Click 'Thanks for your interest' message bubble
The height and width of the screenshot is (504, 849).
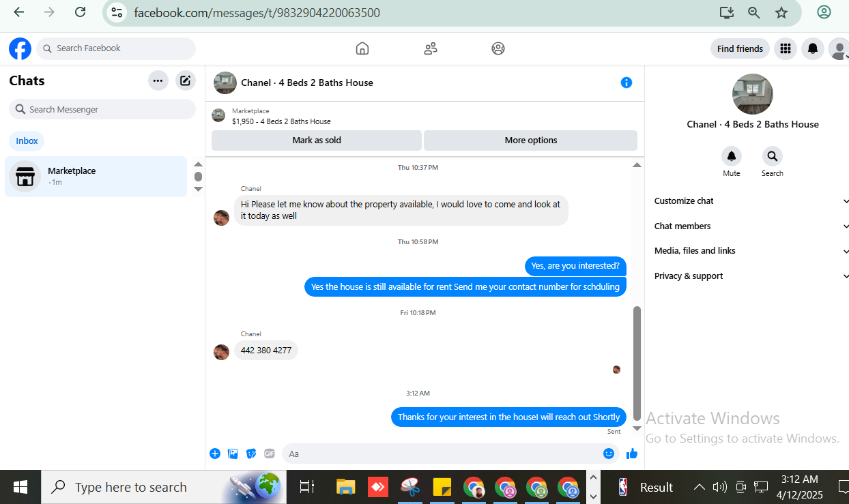coord(508,417)
